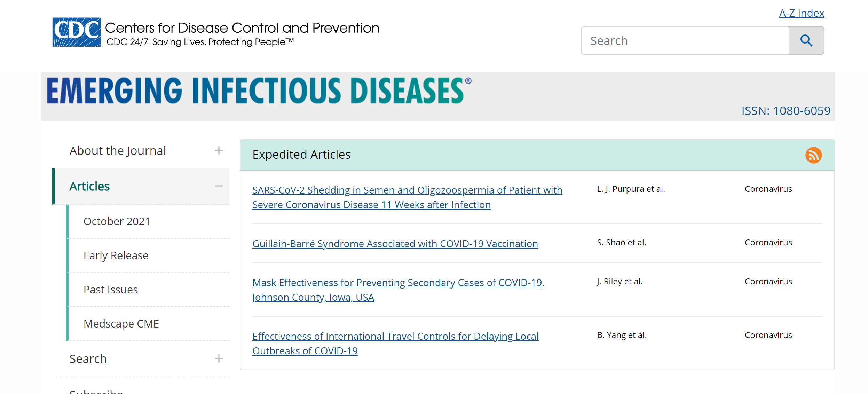
Task: Click the Centers for Disease Control title
Action: 242,28
